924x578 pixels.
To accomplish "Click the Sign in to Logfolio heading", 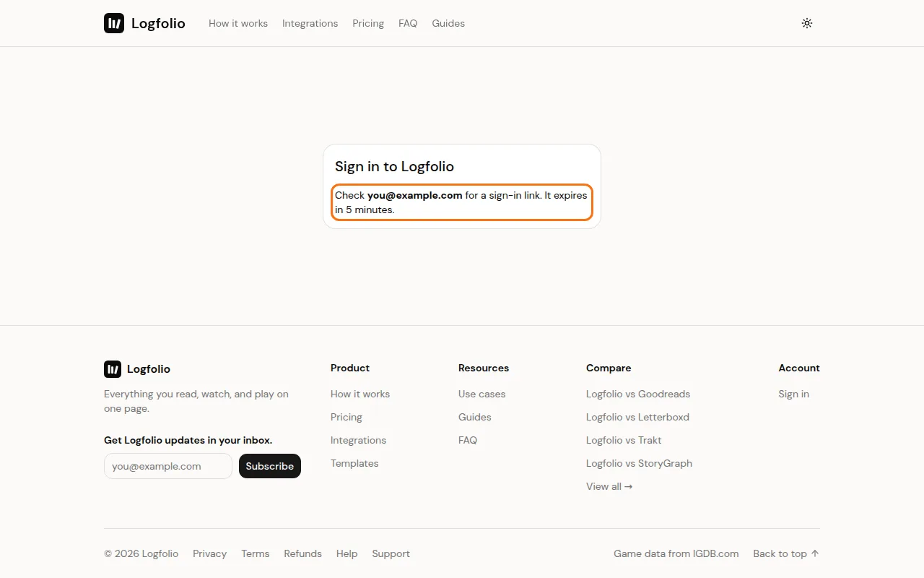I will 394,166.
